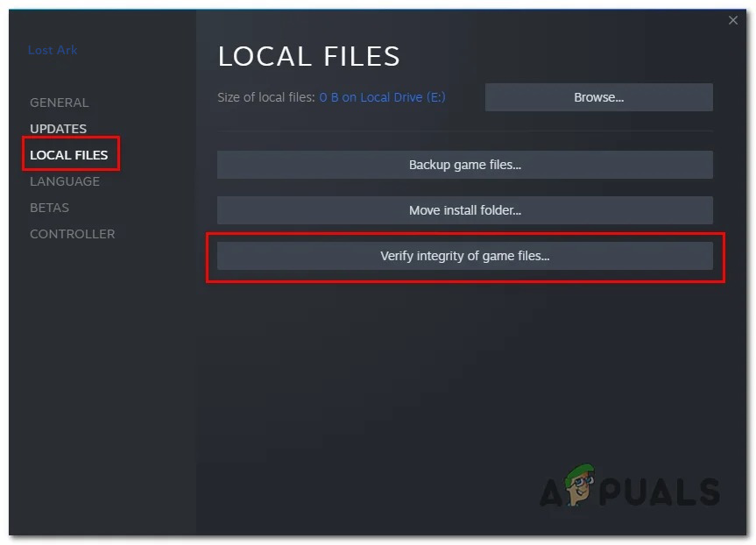Click the PUALS watermark lettering
Screen dimensions: 756x545
click(x=659, y=492)
